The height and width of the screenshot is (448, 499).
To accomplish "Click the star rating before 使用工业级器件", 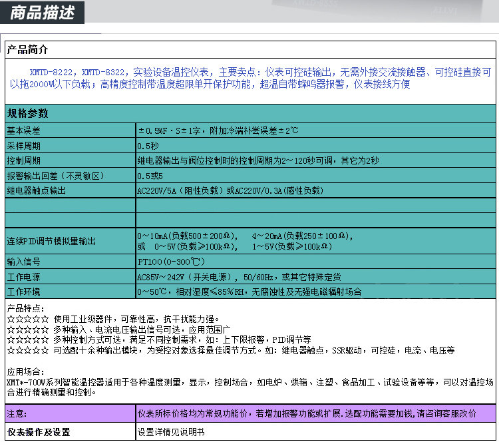I will 28,319.
